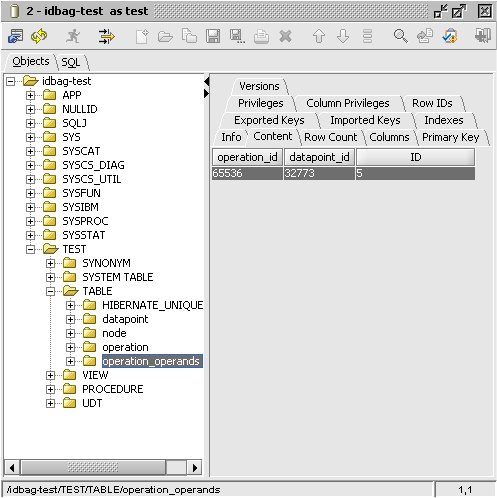Screen dimensions: 497x498
Task: Collapse the TABLE folder node
Action: (50, 291)
